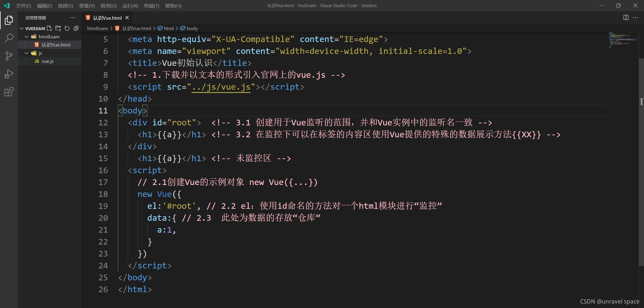Click the title text Vue初始认识

pyautogui.click(x=187, y=63)
